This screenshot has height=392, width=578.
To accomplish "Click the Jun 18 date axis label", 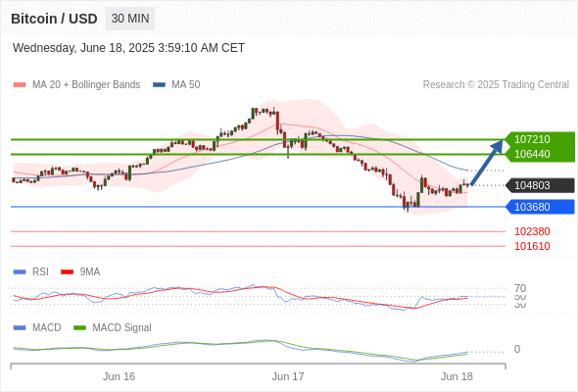I will pos(457,376).
